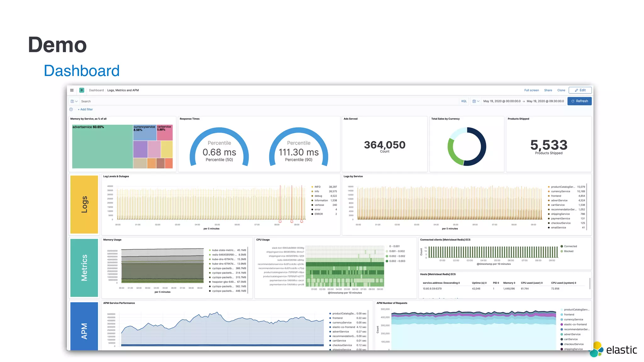Viewport: 644px width, 362px height.
Task: Click the Edit button
Action: [580, 90]
